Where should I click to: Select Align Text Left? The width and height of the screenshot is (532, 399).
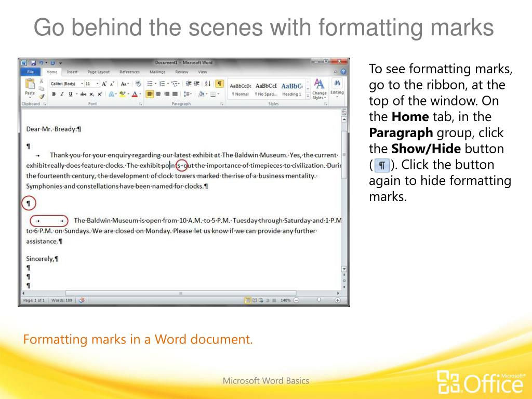pos(150,94)
